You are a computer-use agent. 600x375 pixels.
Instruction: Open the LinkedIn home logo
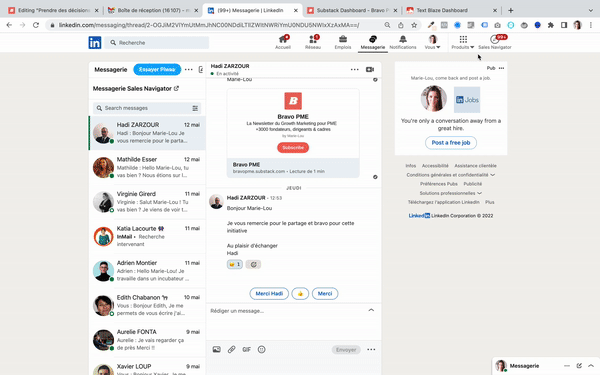click(x=95, y=42)
